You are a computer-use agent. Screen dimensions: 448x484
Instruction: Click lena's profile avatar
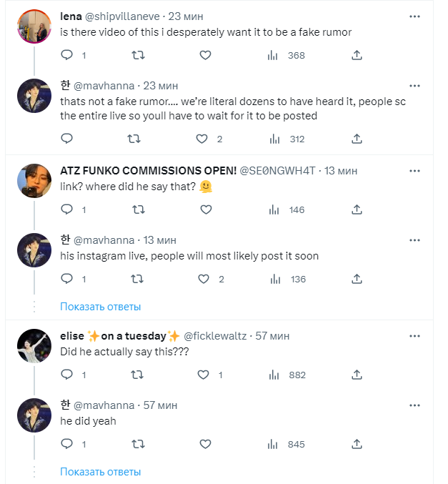point(34,27)
